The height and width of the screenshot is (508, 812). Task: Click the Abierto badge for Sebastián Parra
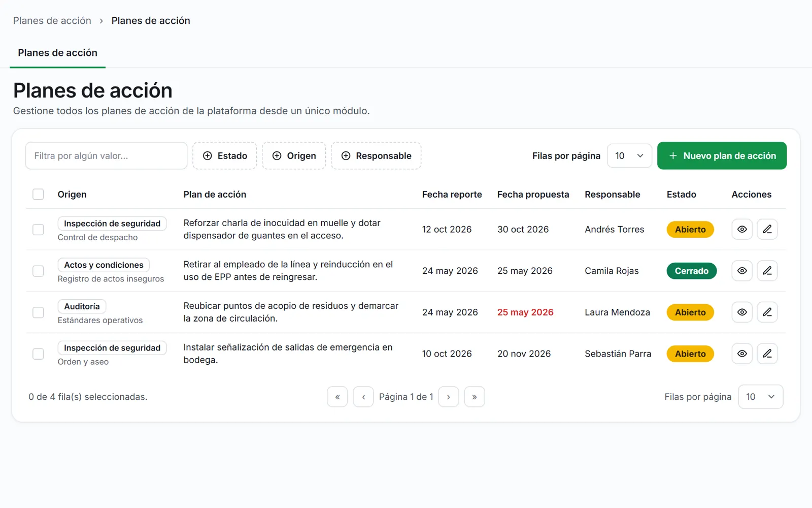point(690,354)
